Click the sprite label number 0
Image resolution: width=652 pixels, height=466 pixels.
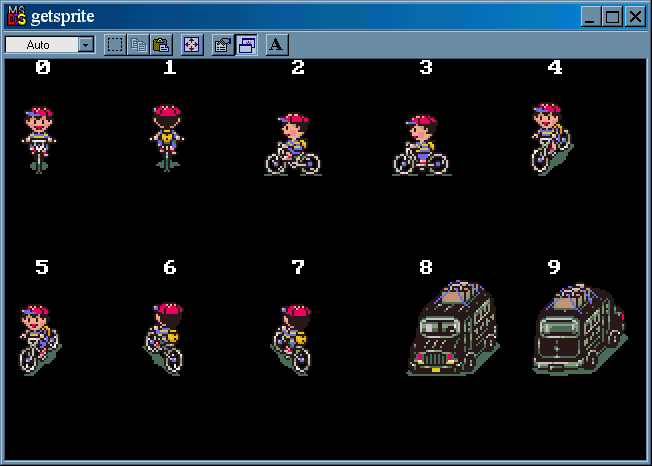42,67
